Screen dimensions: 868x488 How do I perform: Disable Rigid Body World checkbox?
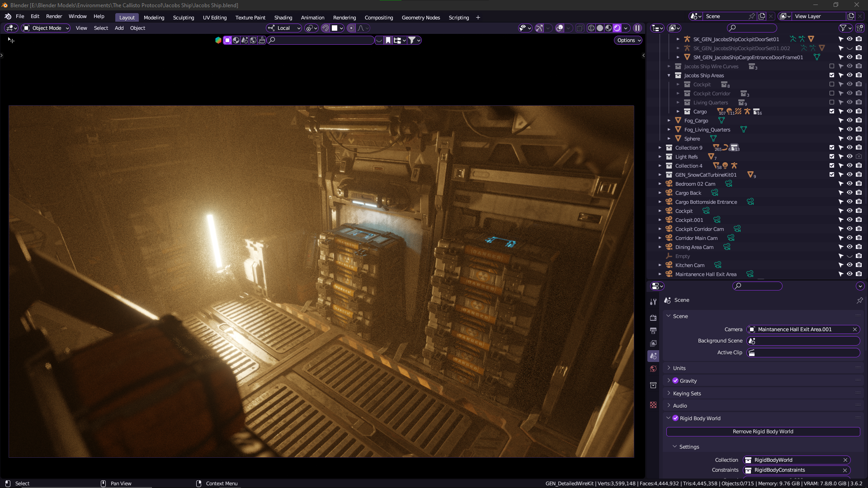(x=675, y=418)
